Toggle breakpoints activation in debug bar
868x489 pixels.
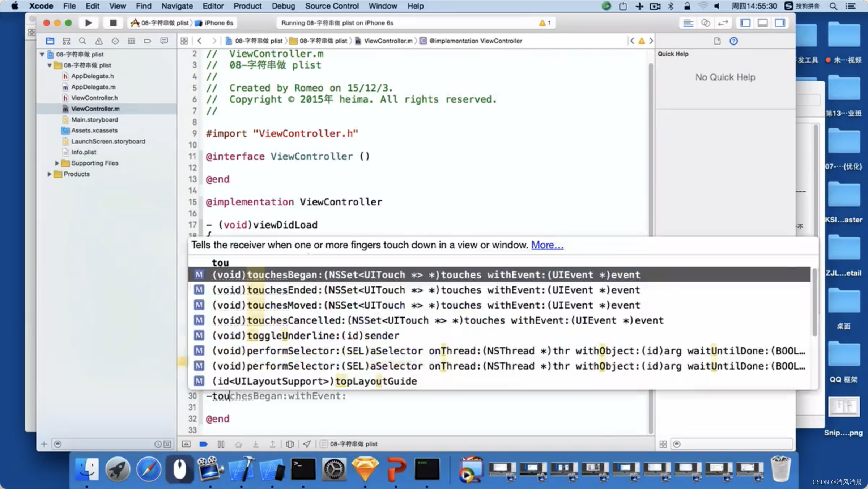(x=203, y=444)
